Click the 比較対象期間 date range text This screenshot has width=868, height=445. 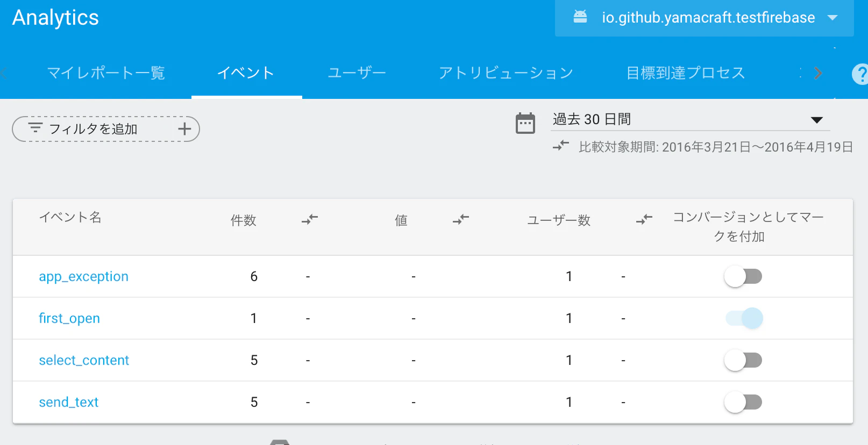click(716, 147)
